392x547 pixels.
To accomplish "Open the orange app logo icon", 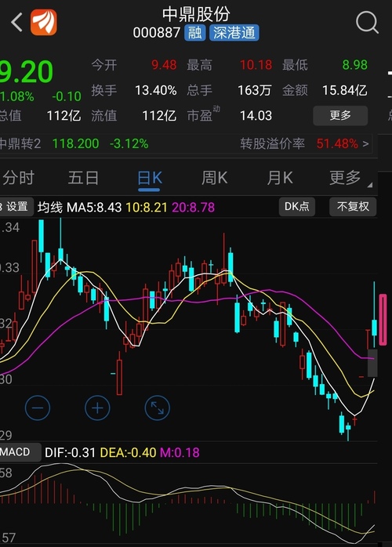I will pyautogui.click(x=44, y=22).
